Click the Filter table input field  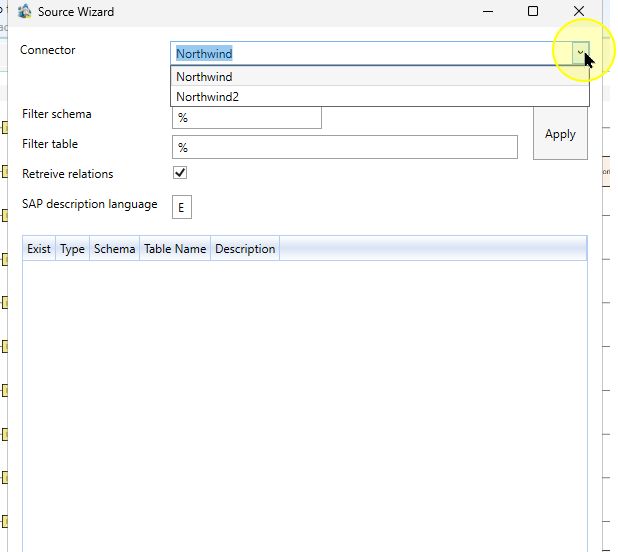pos(345,147)
